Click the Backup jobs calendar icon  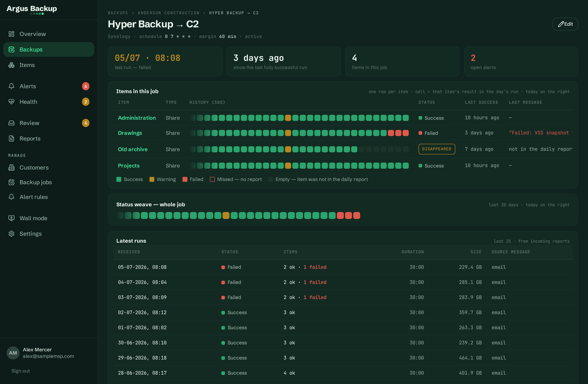pyautogui.click(x=11, y=182)
